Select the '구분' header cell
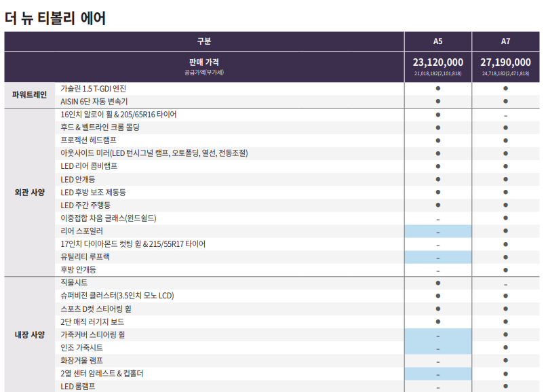 [x=204, y=41]
